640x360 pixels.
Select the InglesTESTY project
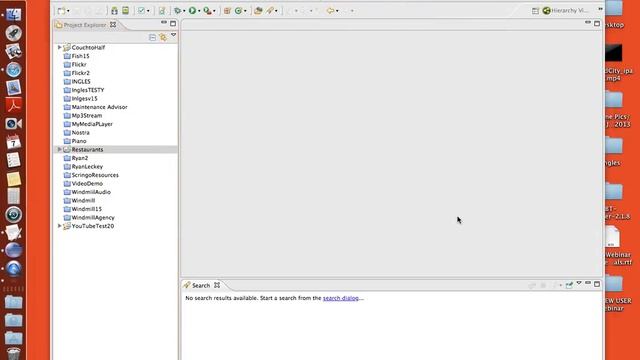[84, 90]
